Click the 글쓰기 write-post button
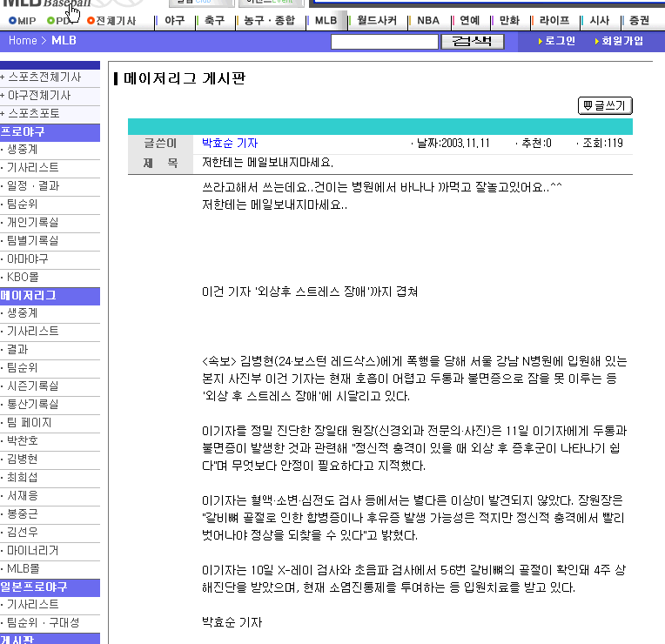This screenshot has height=644, width=665. (605, 105)
